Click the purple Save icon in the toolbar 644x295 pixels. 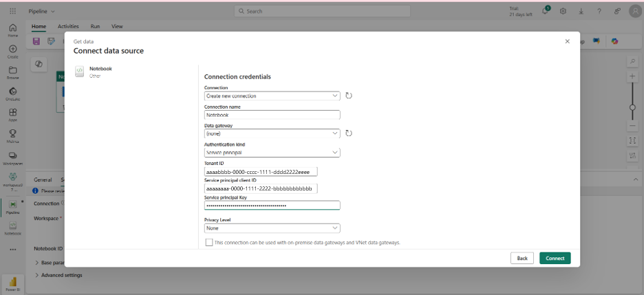tap(36, 41)
